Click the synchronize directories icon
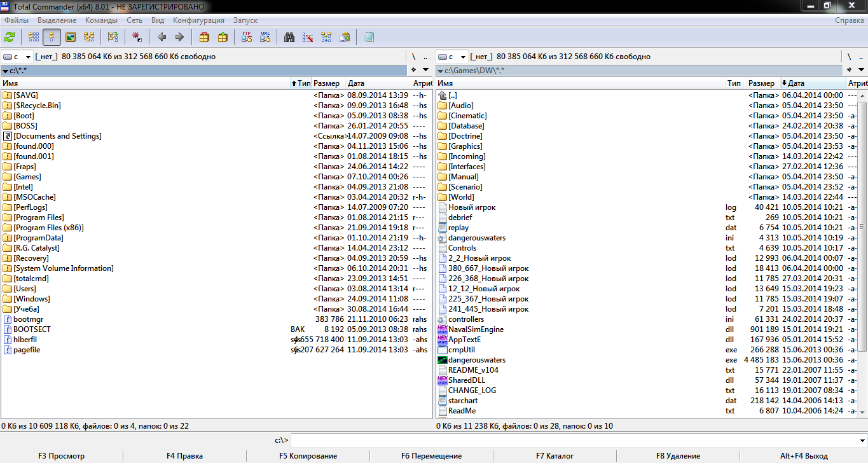The height and width of the screenshot is (463, 868). pos(326,38)
